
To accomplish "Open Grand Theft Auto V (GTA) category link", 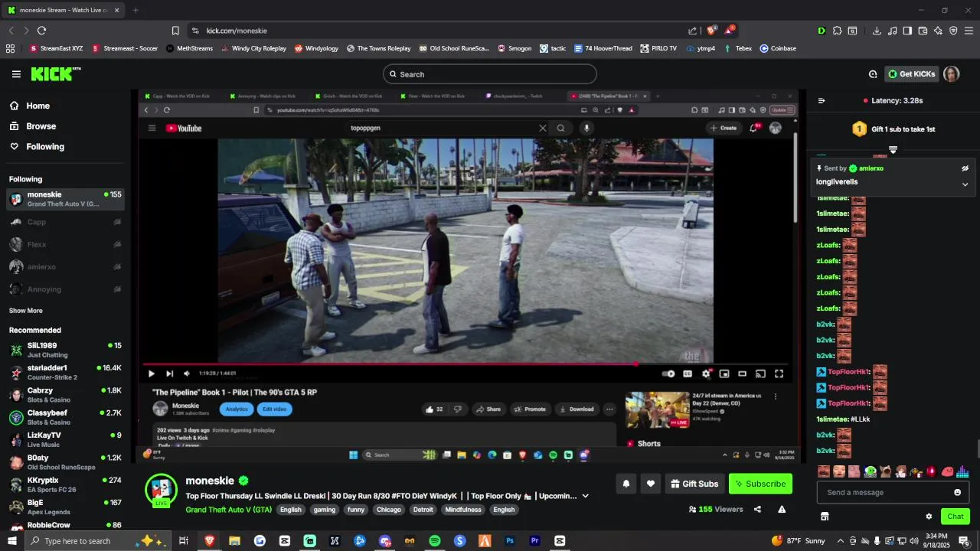I will click(x=228, y=510).
